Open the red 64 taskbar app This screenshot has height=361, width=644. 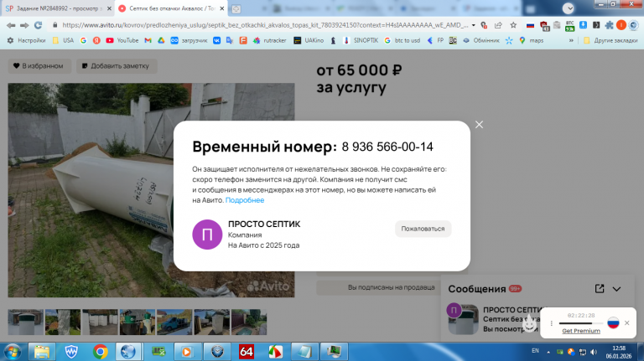[x=247, y=352]
